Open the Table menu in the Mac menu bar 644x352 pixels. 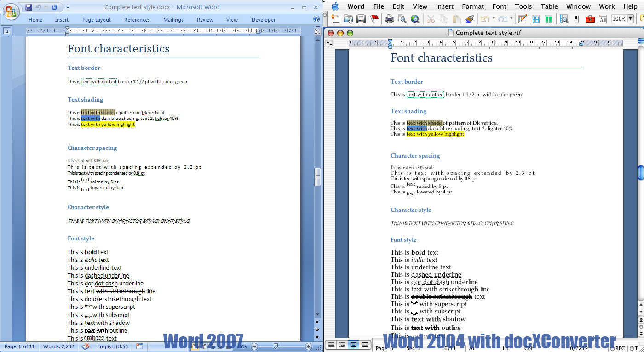click(549, 6)
